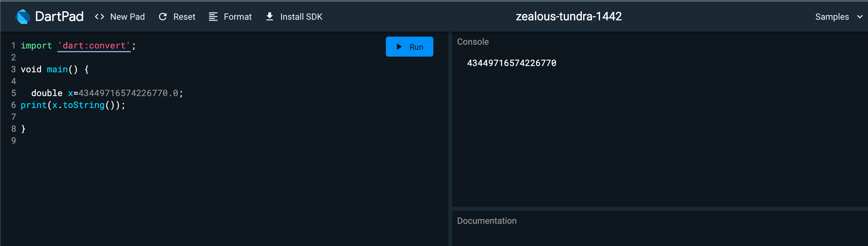Viewport: 868px width, 246px height.
Task: Click the New Pad code brackets icon
Action: [x=99, y=17]
